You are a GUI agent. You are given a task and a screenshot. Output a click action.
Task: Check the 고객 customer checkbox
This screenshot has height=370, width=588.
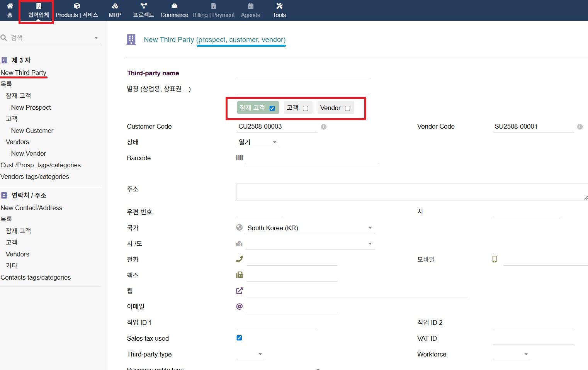click(306, 108)
